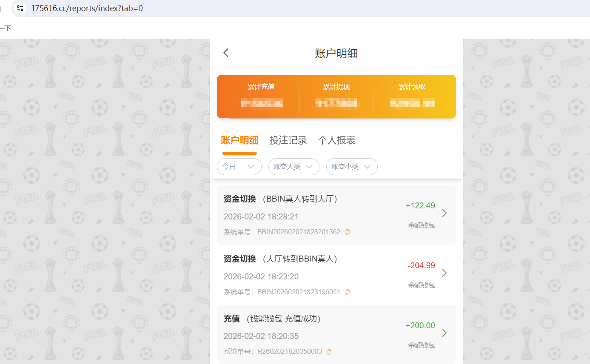
Task: Open details of the 充值 +200.00 record
Action: coord(444,333)
